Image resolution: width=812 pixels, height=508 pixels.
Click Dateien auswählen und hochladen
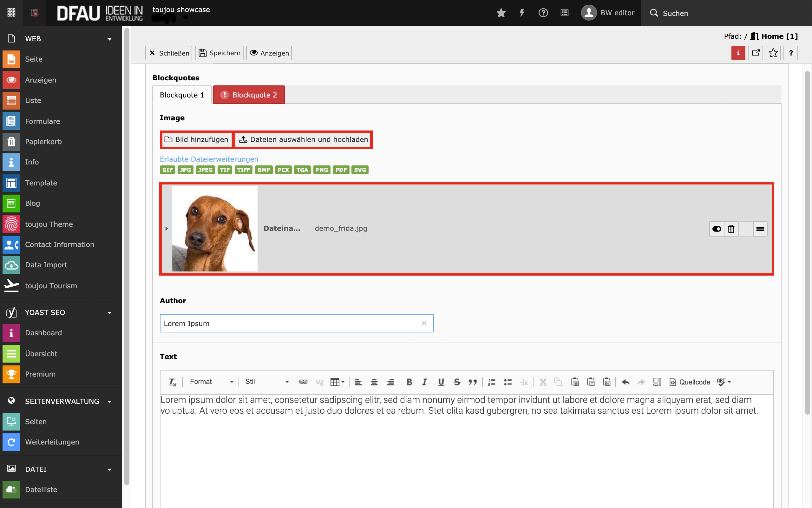pos(303,140)
